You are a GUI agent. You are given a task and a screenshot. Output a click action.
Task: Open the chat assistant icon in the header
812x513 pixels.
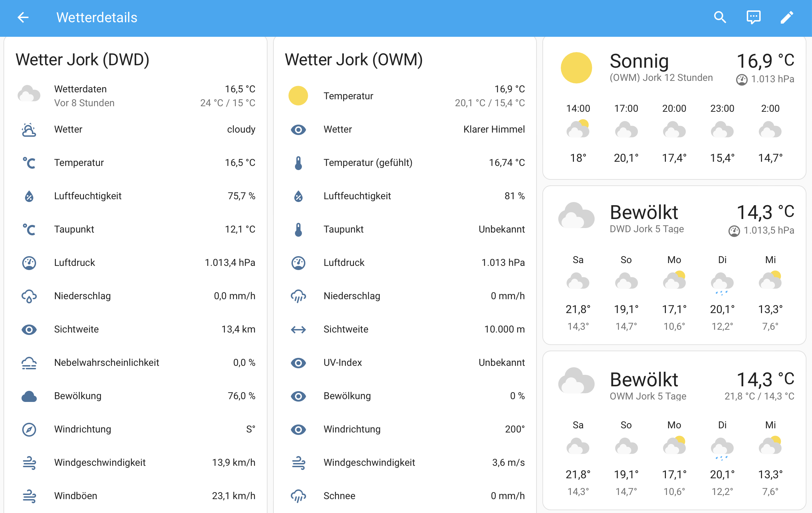click(753, 17)
